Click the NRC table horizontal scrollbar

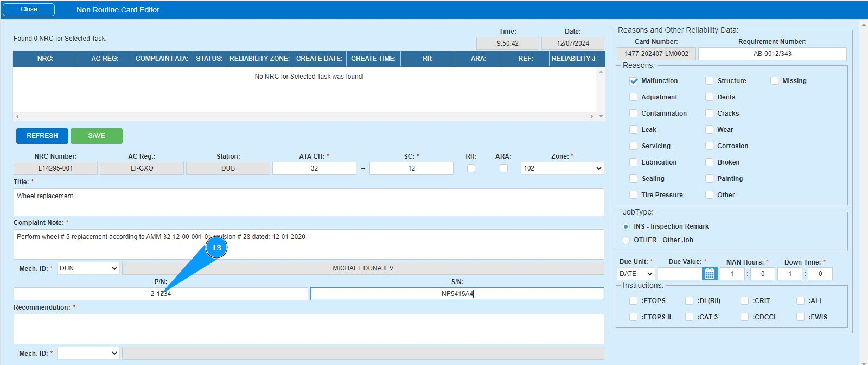(x=304, y=116)
